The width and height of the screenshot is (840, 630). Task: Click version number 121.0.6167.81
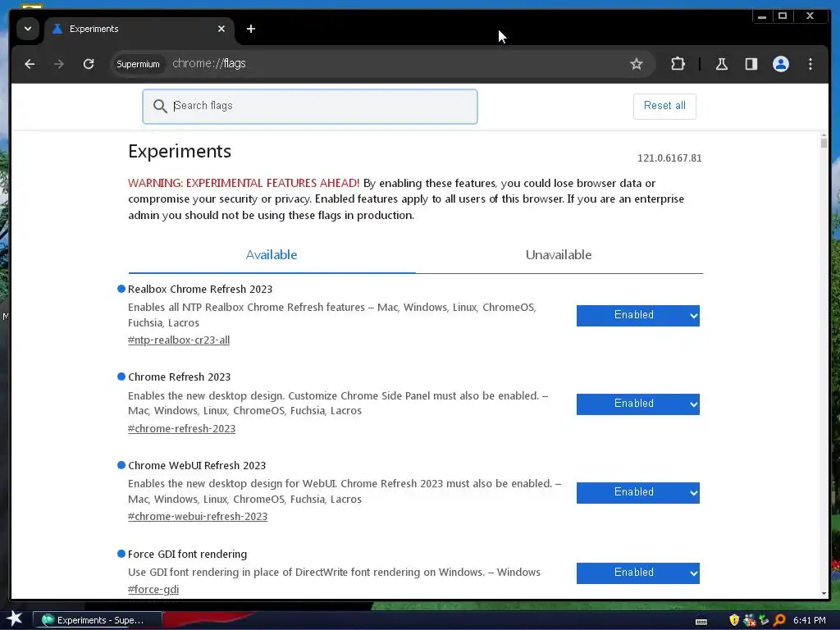[669, 158]
